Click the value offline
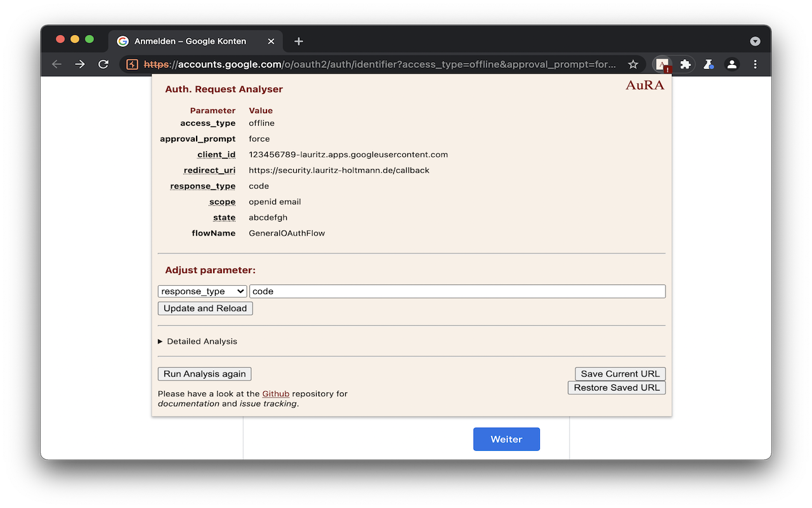The image size is (812, 508). (x=261, y=123)
